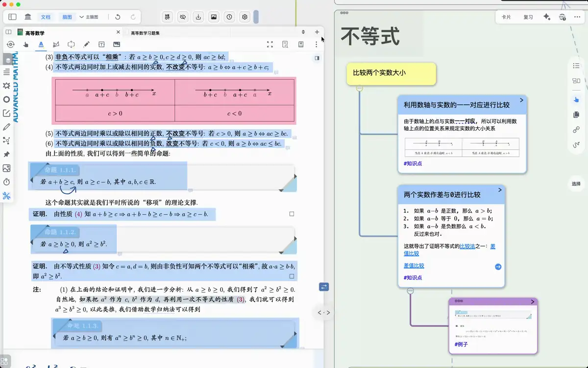Select the rectangle excerpt tool
588x368 pixels.
click(x=71, y=45)
